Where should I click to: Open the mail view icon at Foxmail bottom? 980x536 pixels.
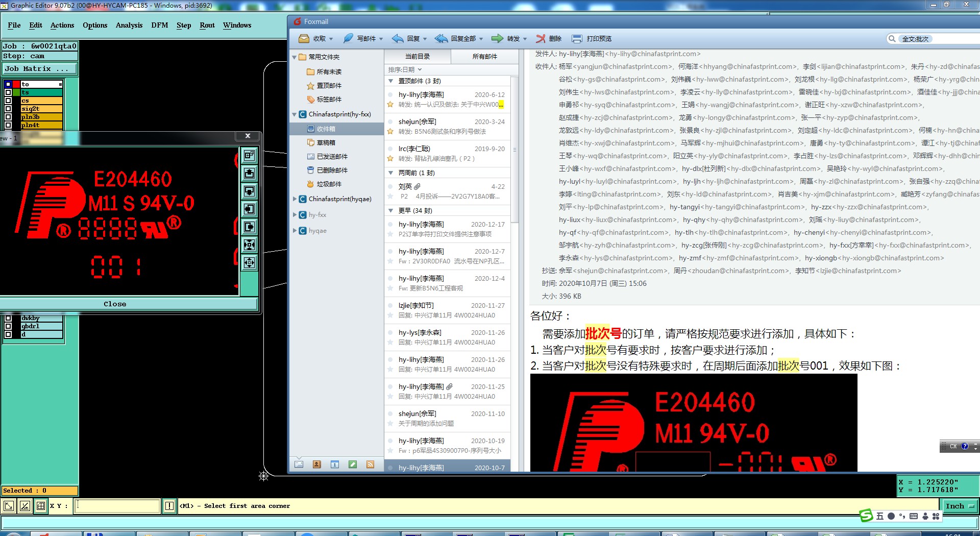[x=299, y=464]
